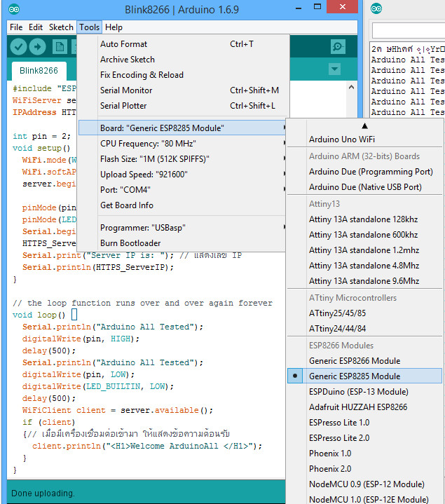This screenshot has width=445, height=504.
Task: Select Attiny 13A standalone 1.2mhz
Action: [364, 250]
